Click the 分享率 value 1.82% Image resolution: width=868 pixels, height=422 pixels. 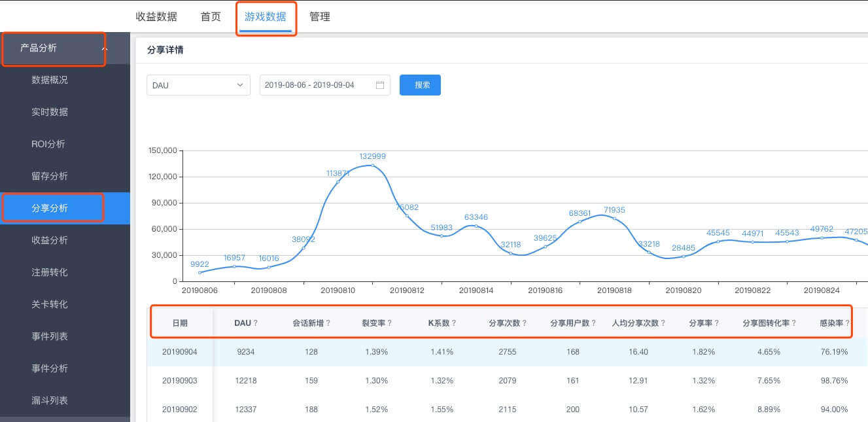[x=703, y=352]
